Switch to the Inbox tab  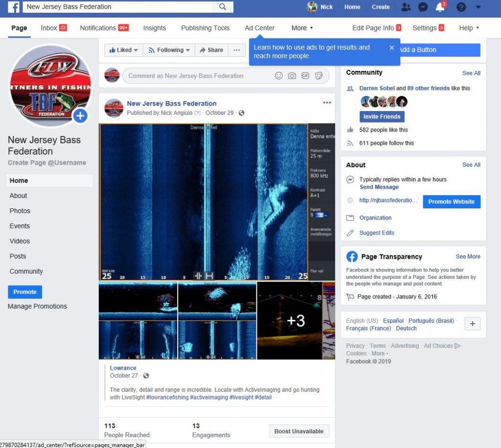(54, 28)
